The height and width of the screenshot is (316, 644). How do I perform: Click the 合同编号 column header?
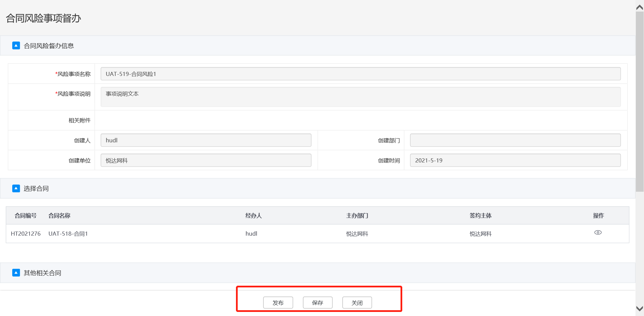point(26,216)
